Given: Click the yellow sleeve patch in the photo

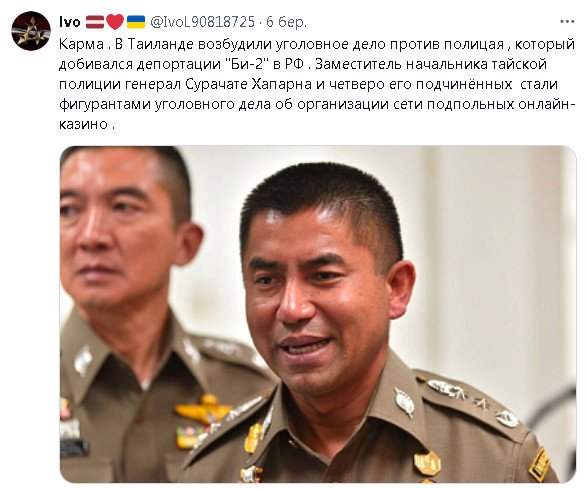Looking at the screenshot, I should [x=539, y=465].
